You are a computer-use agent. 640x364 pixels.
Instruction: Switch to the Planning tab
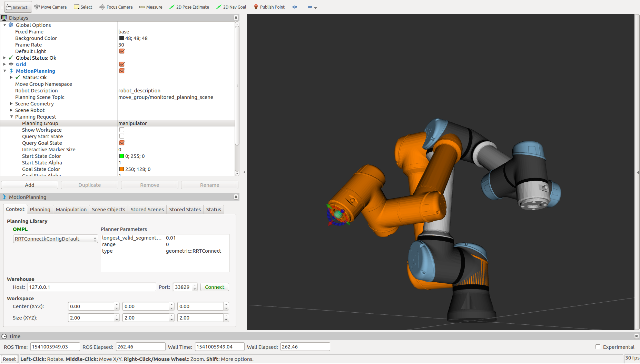click(40, 209)
